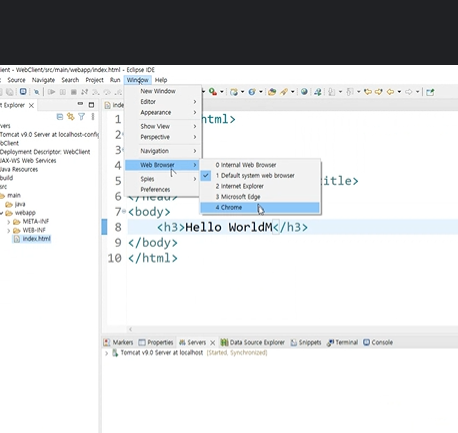Click the Run Last Tool icon
The width and height of the screenshot is (458, 433).
(213, 92)
